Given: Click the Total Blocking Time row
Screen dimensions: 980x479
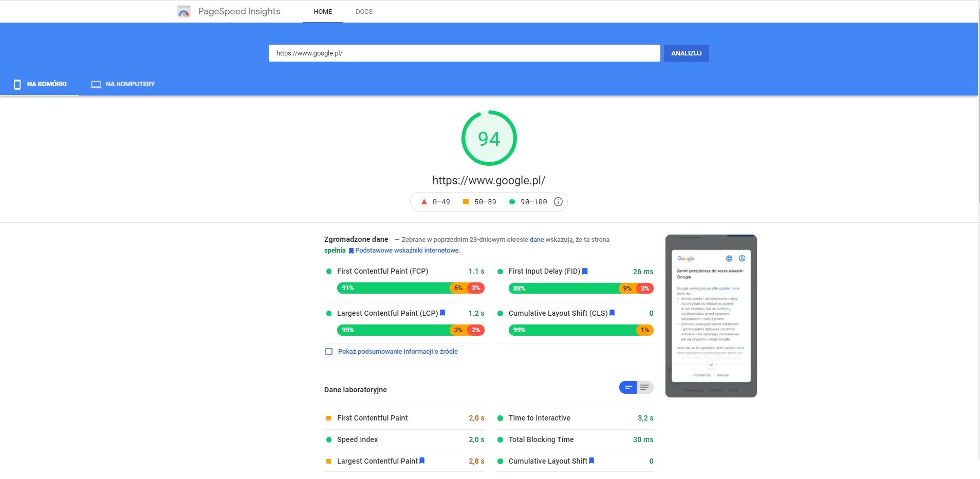Looking at the screenshot, I should pos(575,439).
